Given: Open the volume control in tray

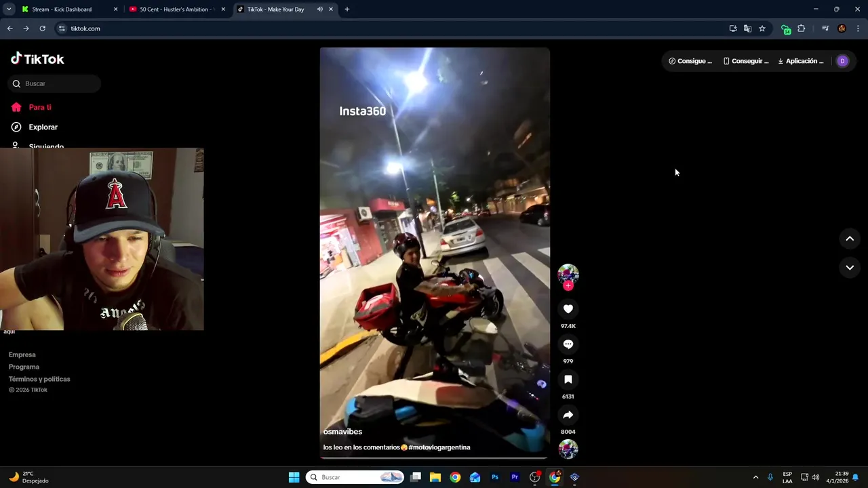Looking at the screenshot, I should pos(815,477).
